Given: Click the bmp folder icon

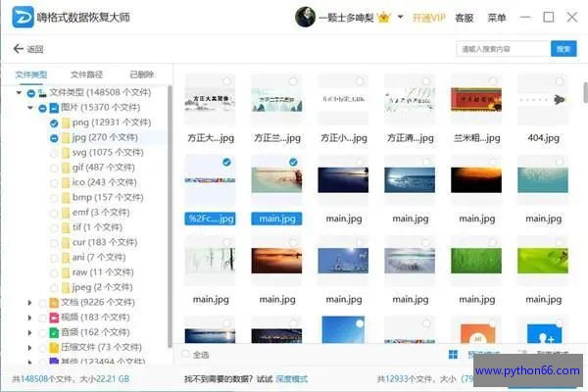Looking at the screenshot, I should tap(66, 198).
